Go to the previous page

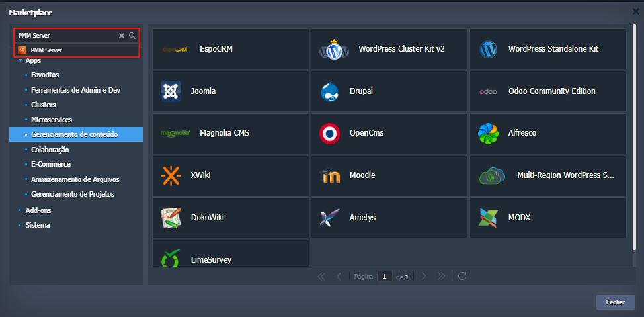[x=339, y=276]
